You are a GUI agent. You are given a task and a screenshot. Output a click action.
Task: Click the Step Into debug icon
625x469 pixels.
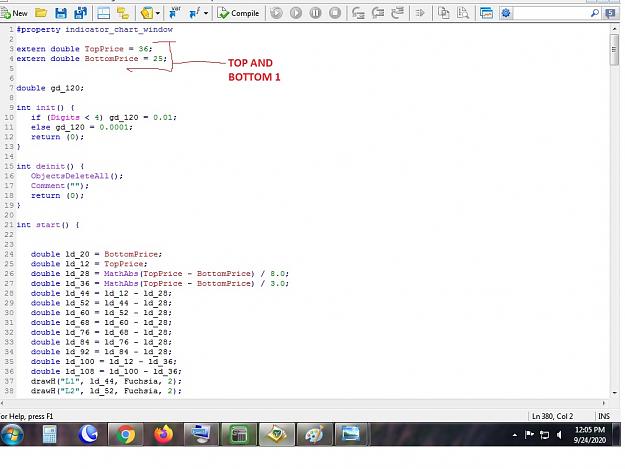[x=358, y=13]
